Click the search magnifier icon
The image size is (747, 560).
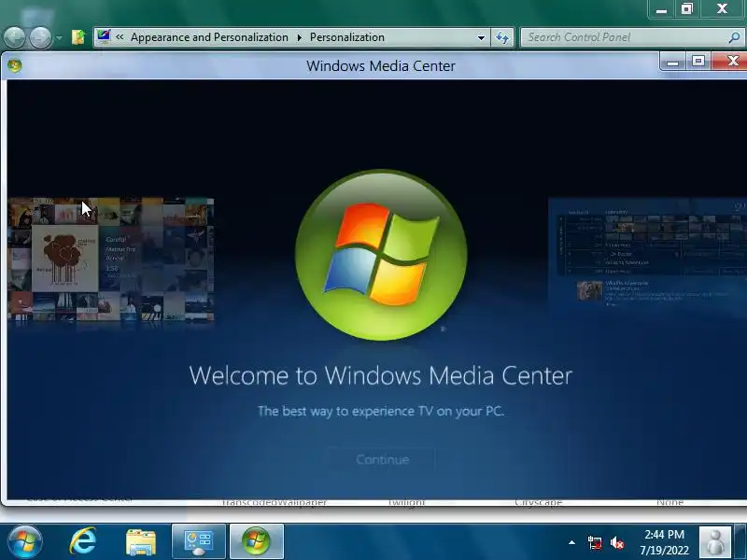[734, 37]
